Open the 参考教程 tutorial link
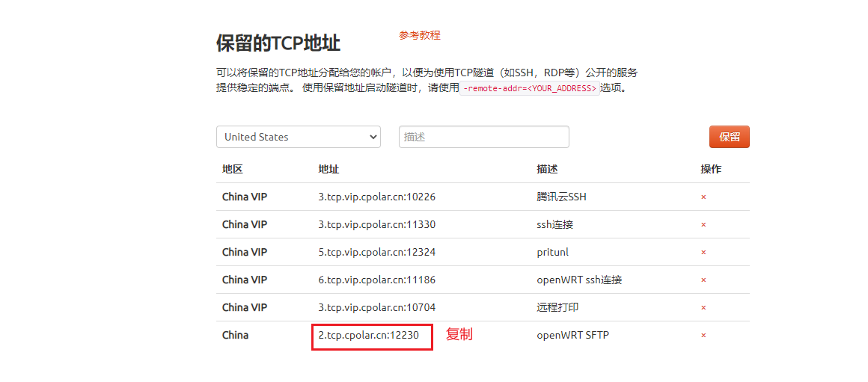 420,35
